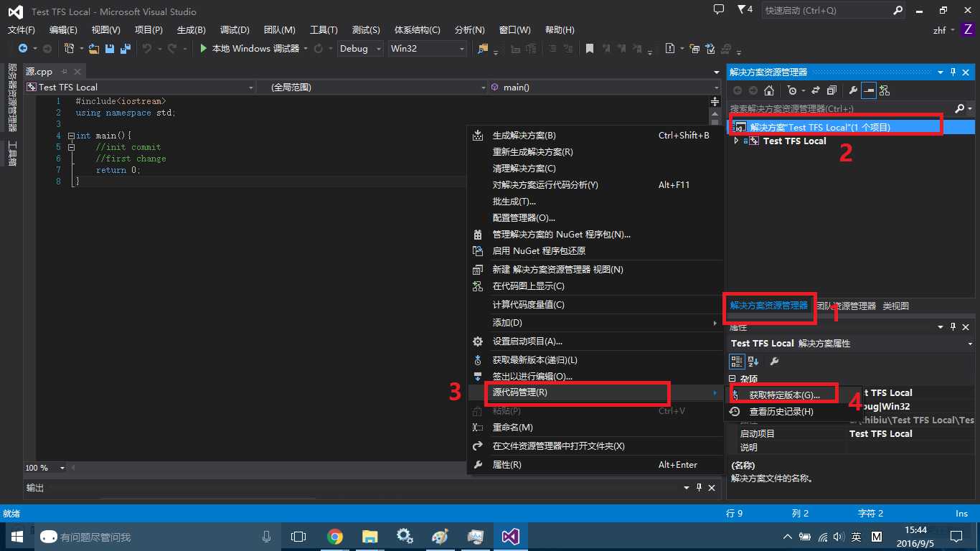980x551 pixels.
Task: Click Home icon in Solution Explorer toolbar
Action: (x=769, y=90)
